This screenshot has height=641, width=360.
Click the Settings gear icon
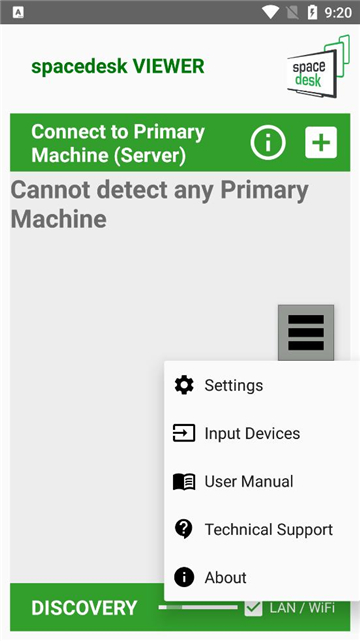coord(184,385)
